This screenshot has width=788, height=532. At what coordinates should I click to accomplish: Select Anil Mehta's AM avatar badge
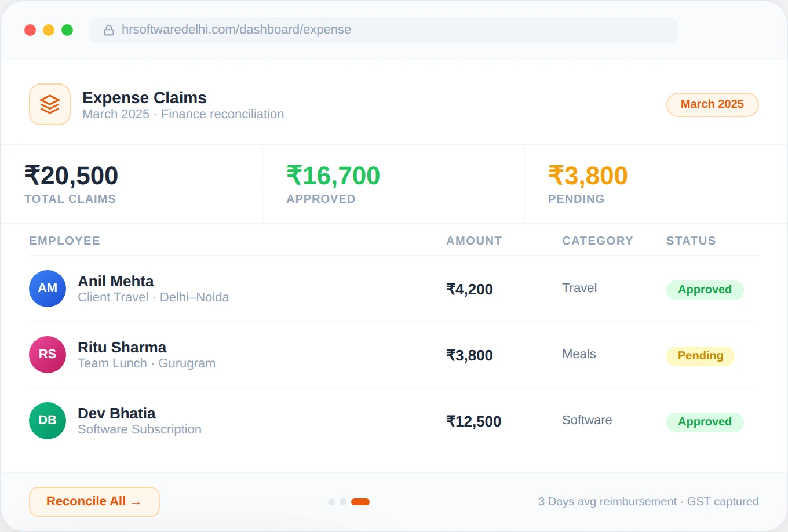(x=47, y=288)
